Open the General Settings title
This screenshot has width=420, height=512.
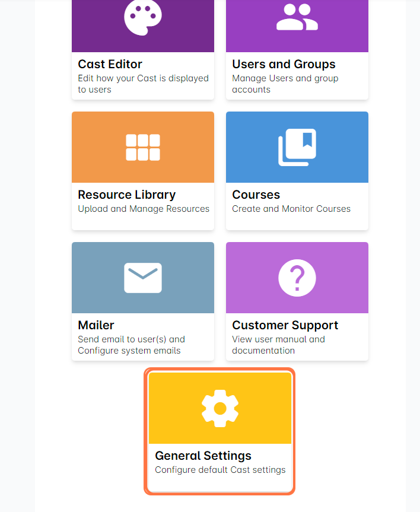click(203, 456)
